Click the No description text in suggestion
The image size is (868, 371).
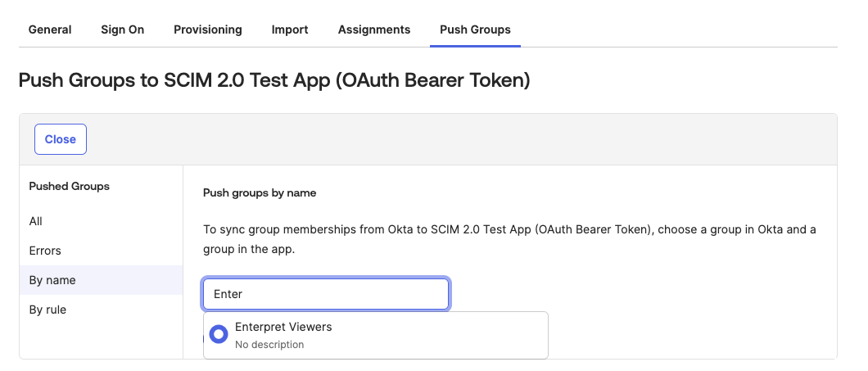click(x=269, y=345)
